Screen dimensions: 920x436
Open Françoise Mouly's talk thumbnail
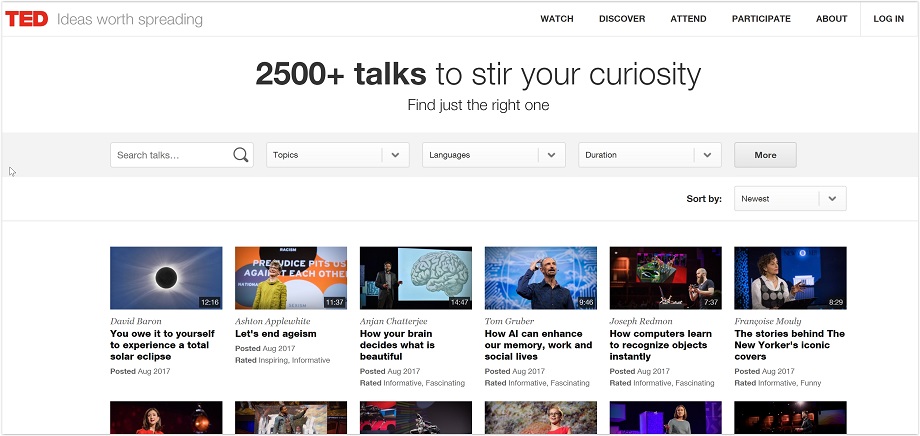pyautogui.click(x=790, y=278)
